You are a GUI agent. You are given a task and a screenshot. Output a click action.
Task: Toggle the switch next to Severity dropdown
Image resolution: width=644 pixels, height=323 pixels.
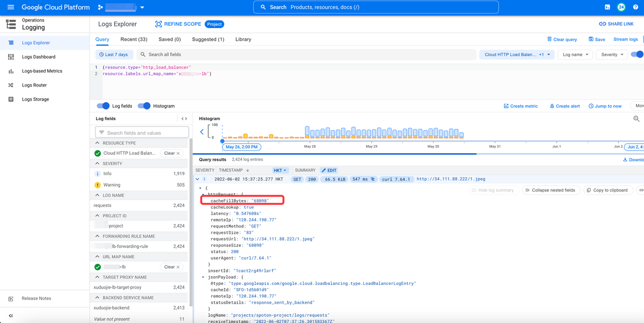coord(637,54)
